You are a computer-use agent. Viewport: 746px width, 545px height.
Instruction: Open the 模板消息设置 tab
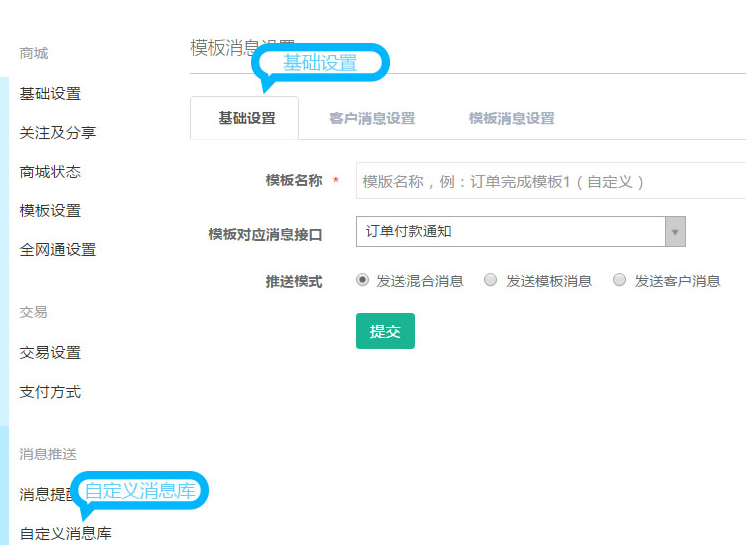[511, 118]
